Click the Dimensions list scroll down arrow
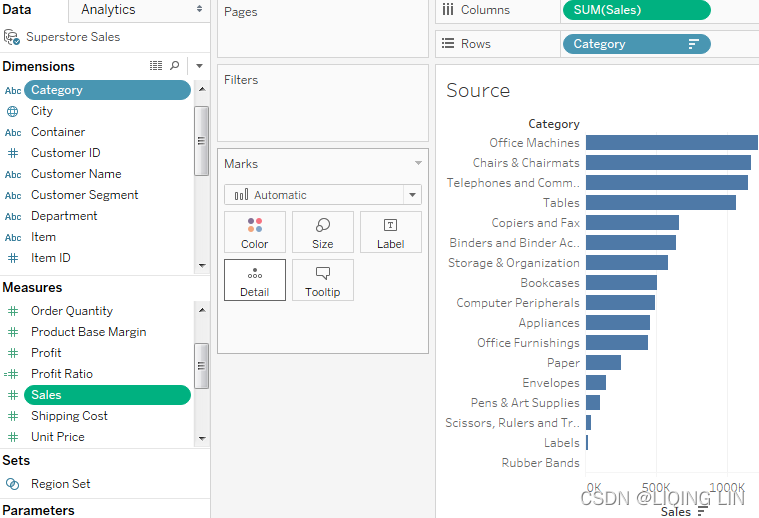 pyautogui.click(x=202, y=265)
